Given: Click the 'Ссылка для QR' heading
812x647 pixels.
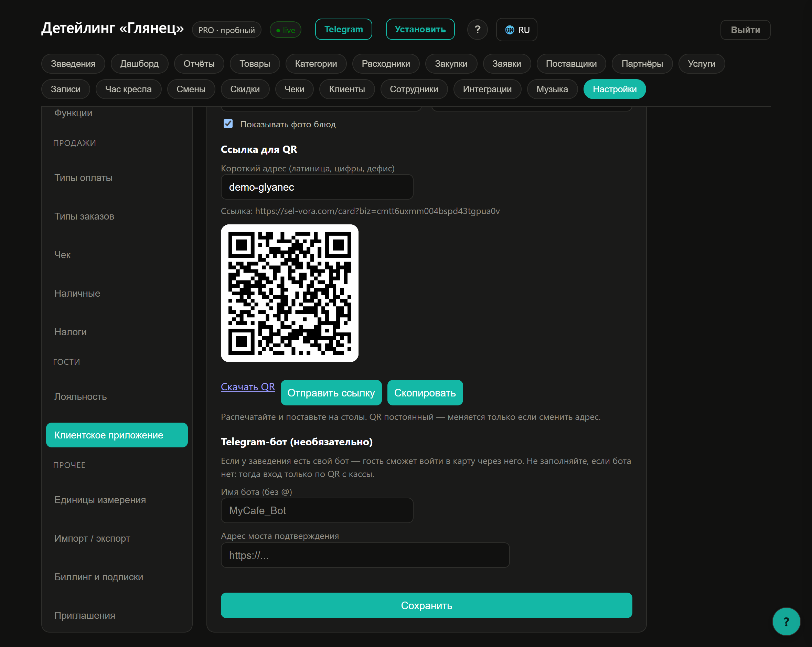Looking at the screenshot, I should pyautogui.click(x=259, y=150).
